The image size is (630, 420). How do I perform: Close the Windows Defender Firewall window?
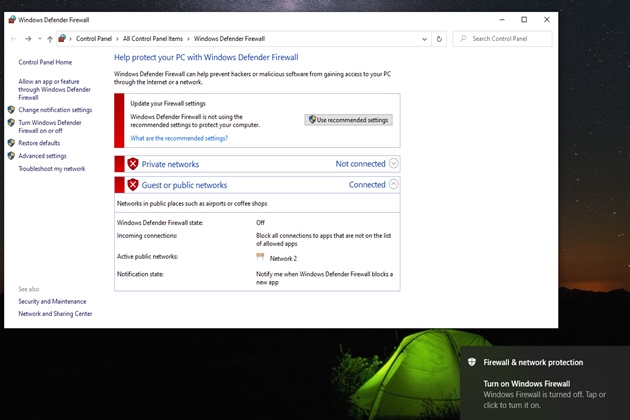pyautogui.click(x=546, y=19)
